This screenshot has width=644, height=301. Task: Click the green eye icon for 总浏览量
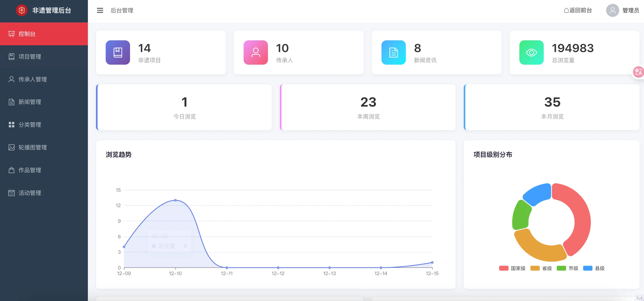coord(531,52)
